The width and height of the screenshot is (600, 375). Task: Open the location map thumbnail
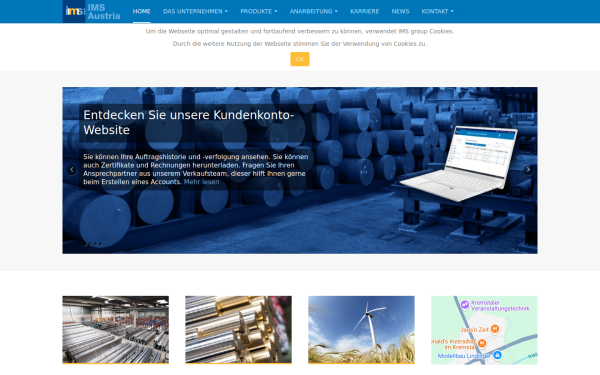[x=484, y=329]
